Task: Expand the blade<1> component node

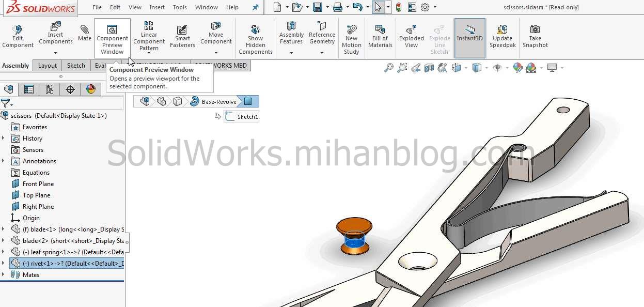Action: click(3, 229)
